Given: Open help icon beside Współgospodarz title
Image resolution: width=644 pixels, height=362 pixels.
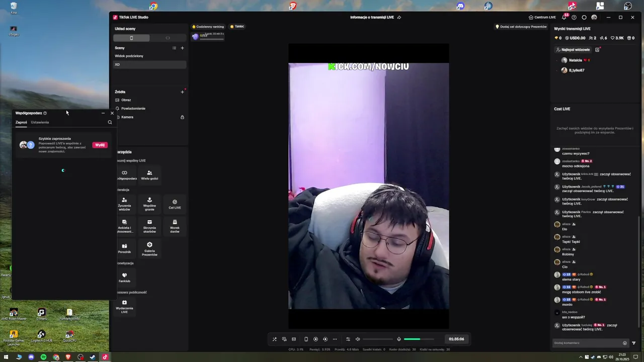Looking at the screenshot, I should (45, 113).
